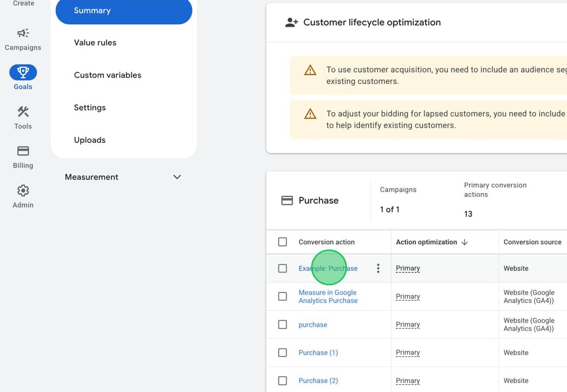Viewport: 567px width, 392px height.
Task: Open Primary optimization setting for Example: Purchase
Action: coord(408,268)
